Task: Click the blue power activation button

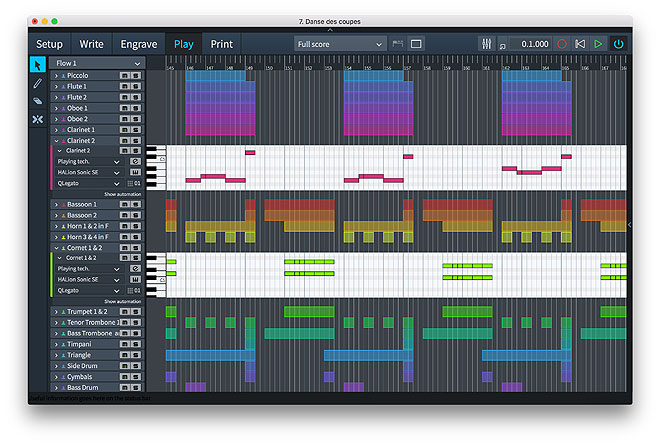Action: 618,44
